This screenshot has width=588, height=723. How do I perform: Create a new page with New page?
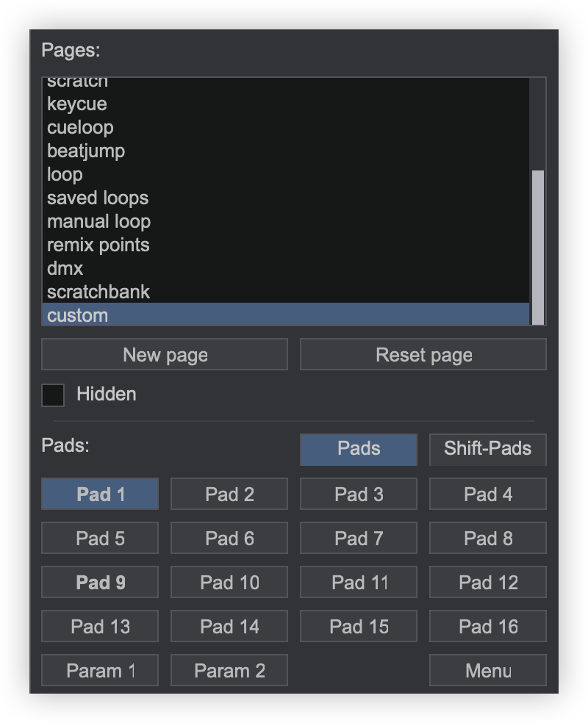(165, 355)
